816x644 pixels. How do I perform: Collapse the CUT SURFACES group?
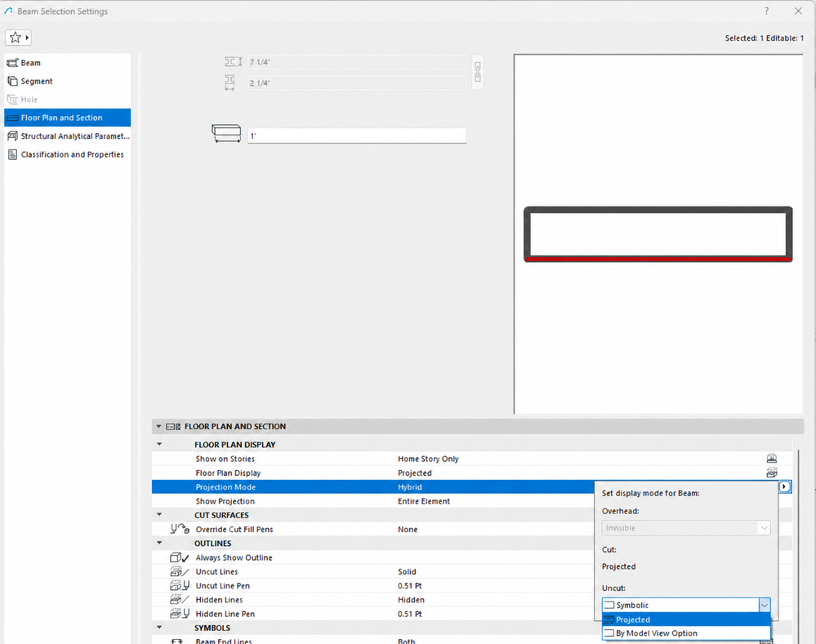tap(160, 515)
